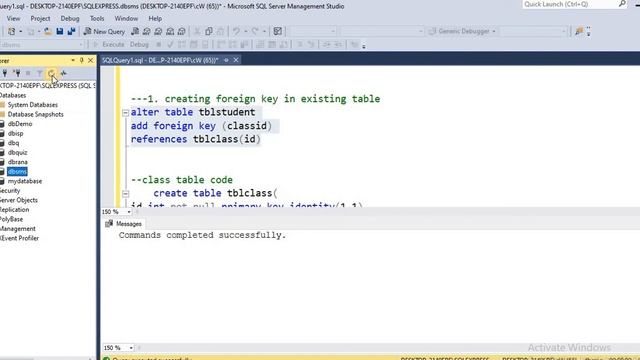Click the New Query button
640x360 pixels.
[104, 31]
